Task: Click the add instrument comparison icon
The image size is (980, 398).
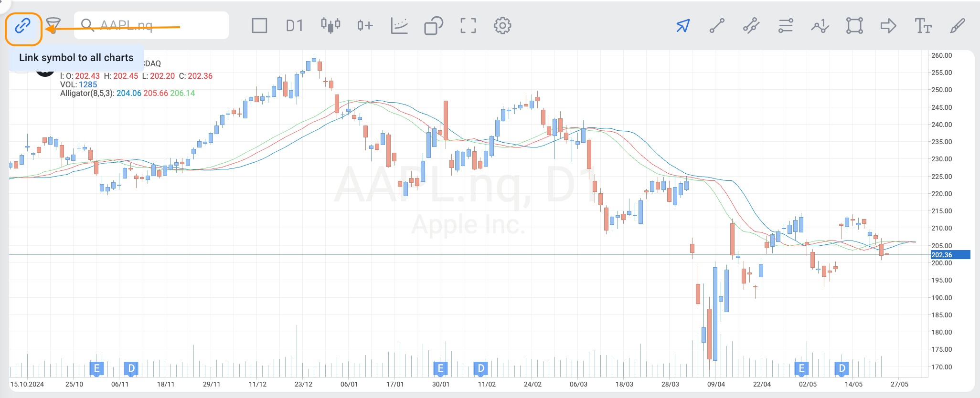Action: click(365, 25)
